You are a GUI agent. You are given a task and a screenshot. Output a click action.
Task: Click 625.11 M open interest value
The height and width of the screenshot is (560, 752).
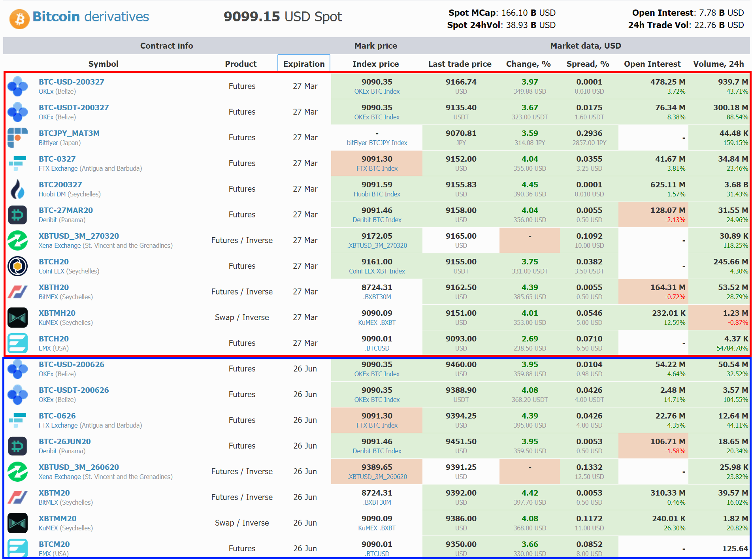click(x=668, y=185)
